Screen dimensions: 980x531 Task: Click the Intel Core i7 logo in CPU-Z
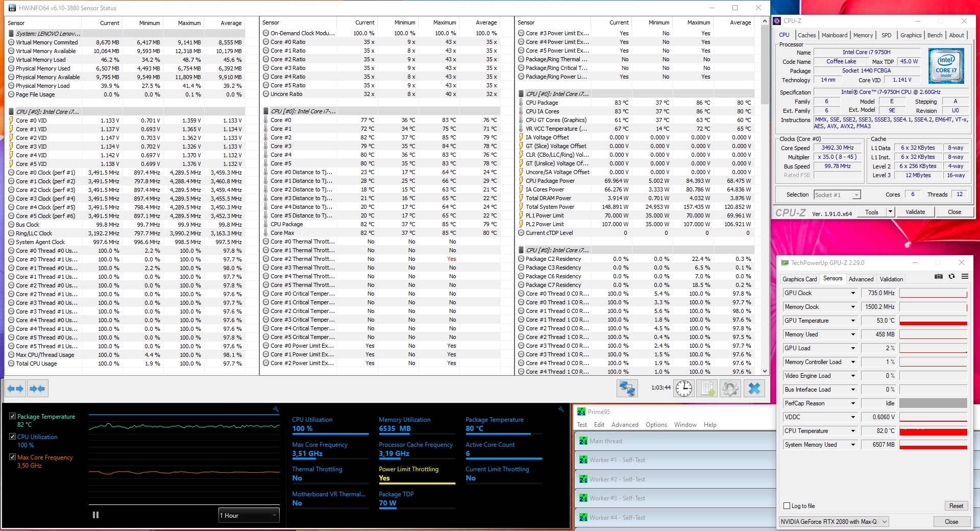coord(946,66)
